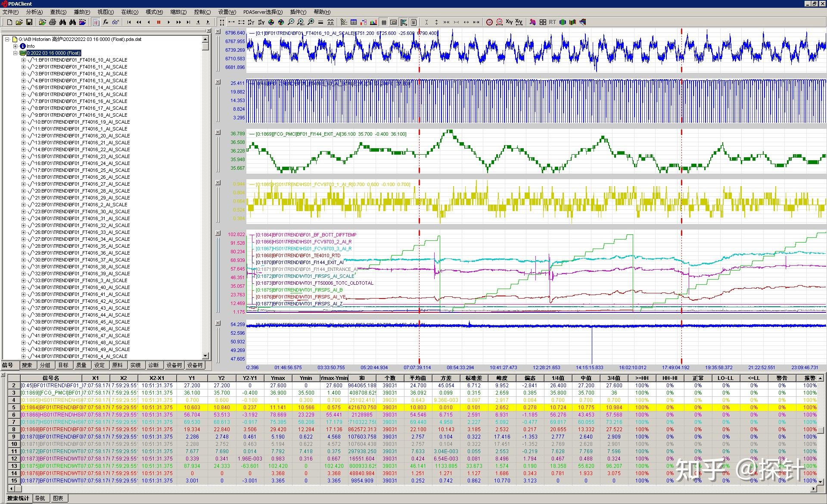Click the Ymax column header
827x504 pixels.
[x=278, y=378]
